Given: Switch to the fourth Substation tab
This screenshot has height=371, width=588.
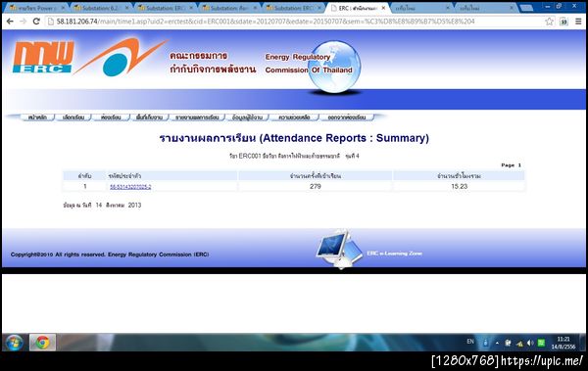Looking at the screenshot, I should [x=229, y=8].
